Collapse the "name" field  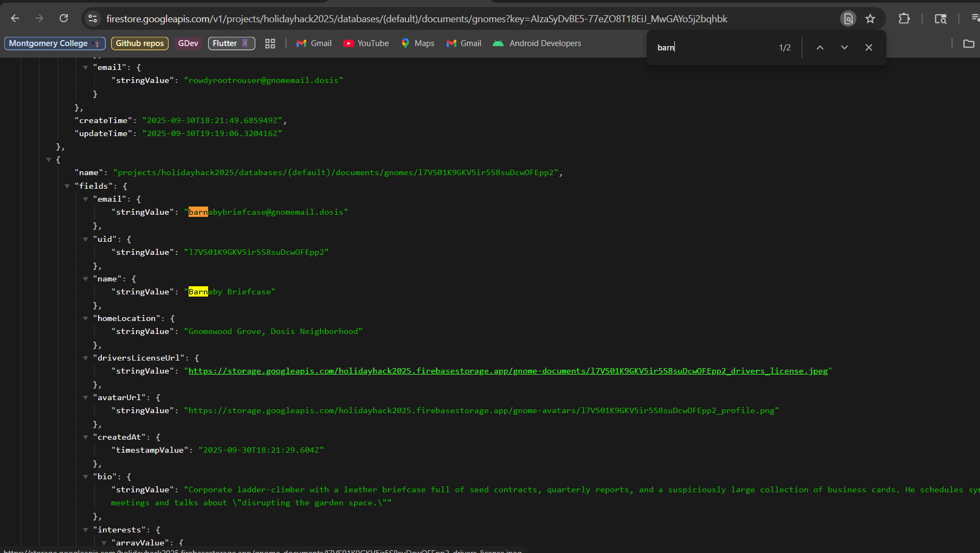[86, 279]
